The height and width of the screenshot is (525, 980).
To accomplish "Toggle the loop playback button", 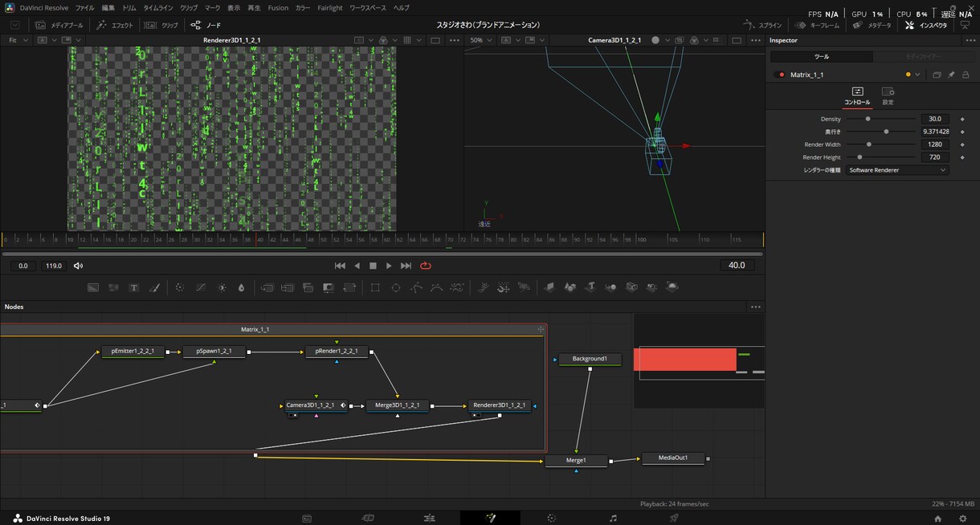I will coord(426,266).
